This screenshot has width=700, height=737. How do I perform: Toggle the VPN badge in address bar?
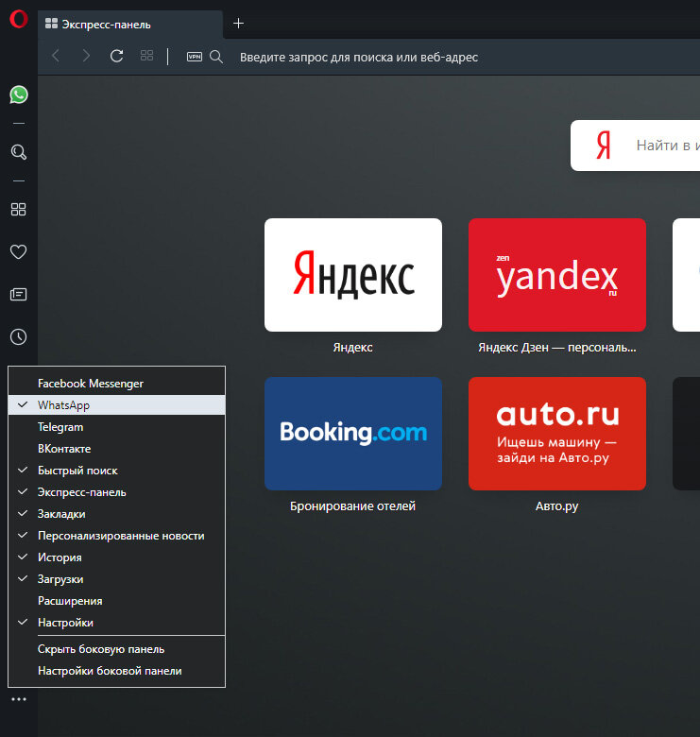[x=194, y=57]
